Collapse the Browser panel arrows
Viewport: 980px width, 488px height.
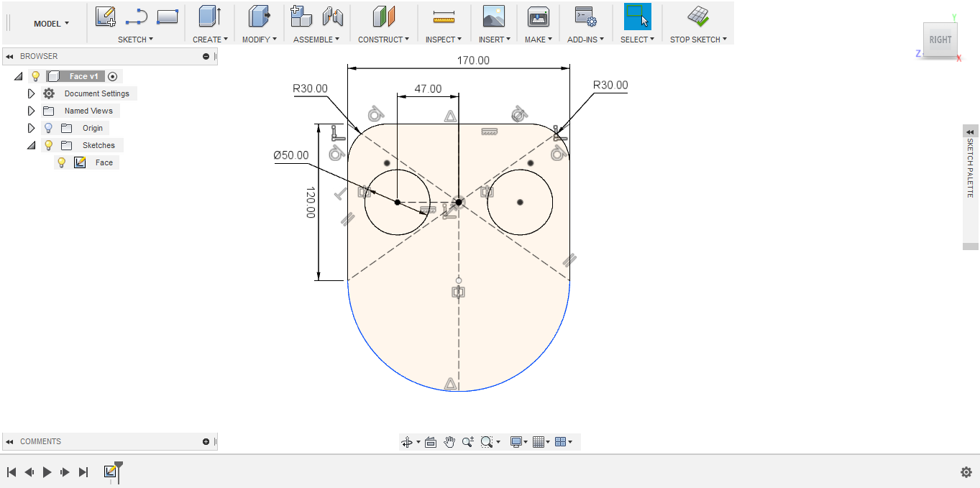pyautogui.click(x=9, y=56)
